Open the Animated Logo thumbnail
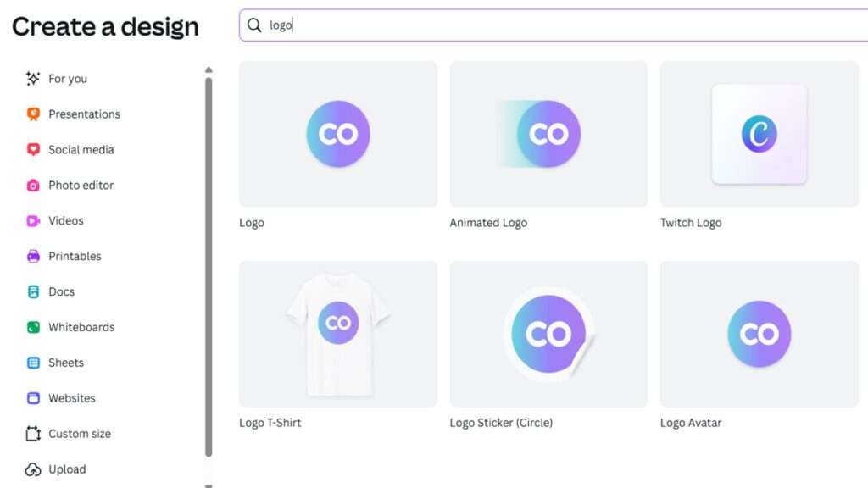Screen dimensions: 868x488 [x=548, y=134]
